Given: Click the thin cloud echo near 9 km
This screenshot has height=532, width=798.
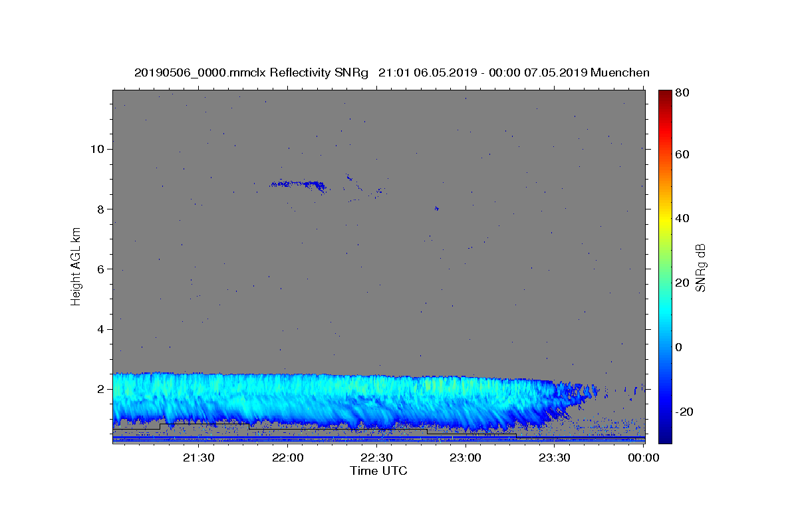Looking at the screenshot, I should pyautogui.click(x=299, y=185).
